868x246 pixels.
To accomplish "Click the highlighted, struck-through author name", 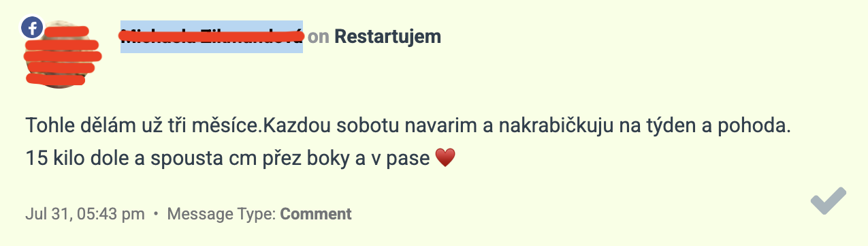I will coord(211,36).
